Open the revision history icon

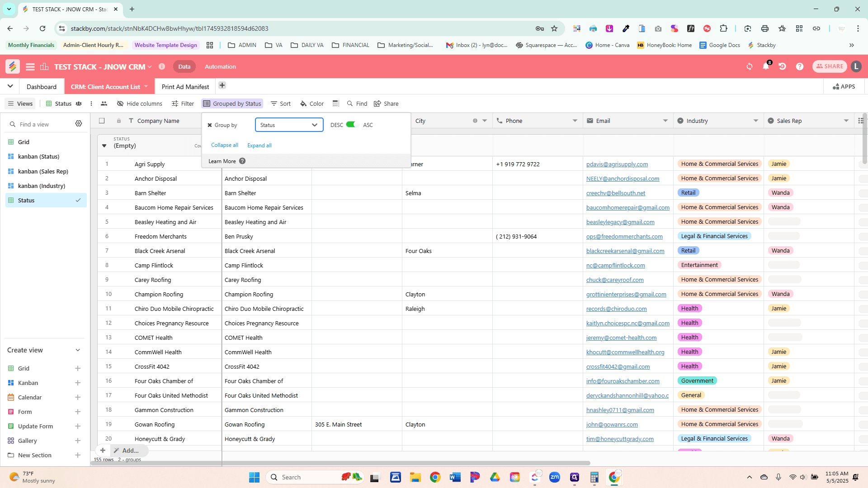click(x=782, y=66)
